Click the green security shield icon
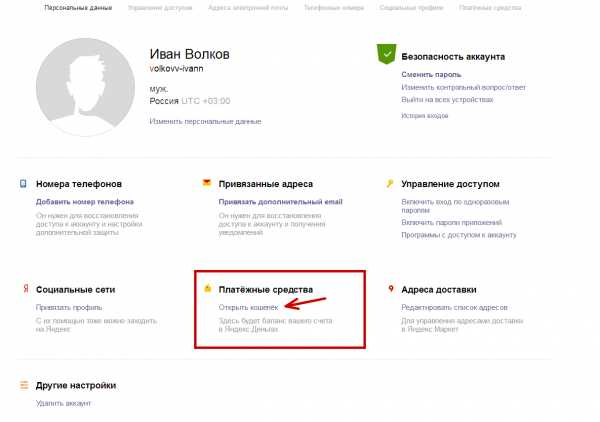The height and width of the screenshot is (422, 600). coord(386,54)
